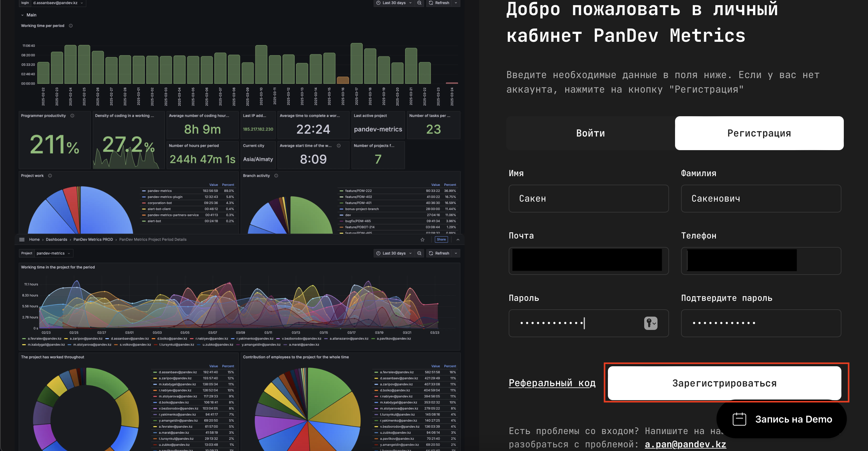Click the blue swatch beside dev branch legend
Image resolution: width=868 pixels, height=451 pixels.
[x=341, y=215]
